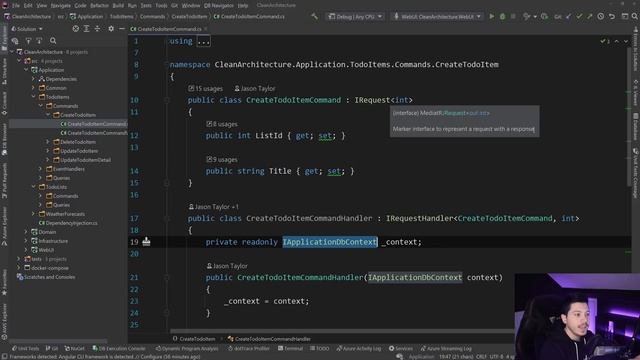Viewport: 640px width, 360px height.
Task: Go to next highlighted problem down arrow
Action: pos(626,41)
